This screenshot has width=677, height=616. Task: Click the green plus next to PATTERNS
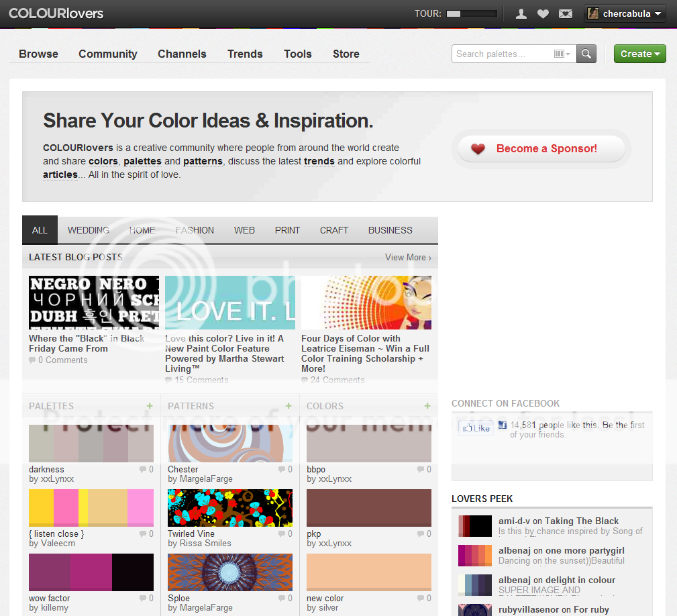[289, 406]
